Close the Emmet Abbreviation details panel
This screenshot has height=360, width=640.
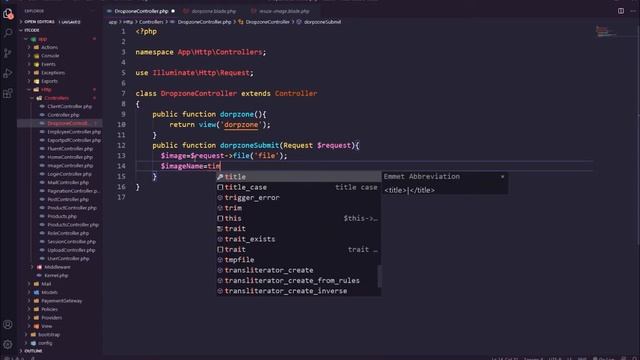[x=502, y=177]
